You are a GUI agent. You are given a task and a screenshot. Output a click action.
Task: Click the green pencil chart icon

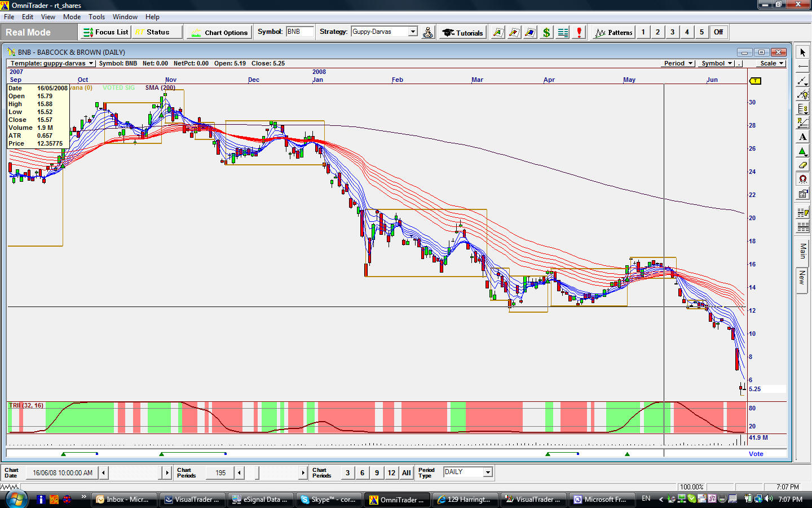(x=498, y=32)
